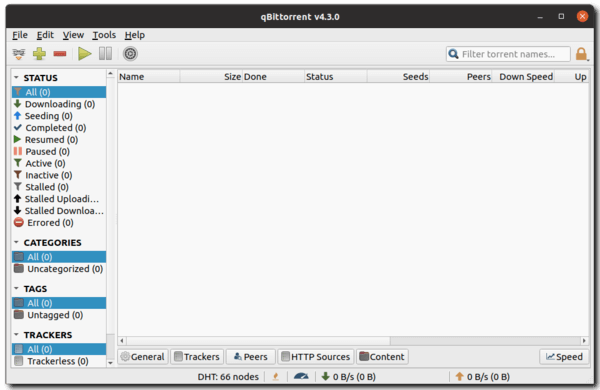Click the Filter torrent names field
Screen dimensions: 600x390
coord(508,54)
